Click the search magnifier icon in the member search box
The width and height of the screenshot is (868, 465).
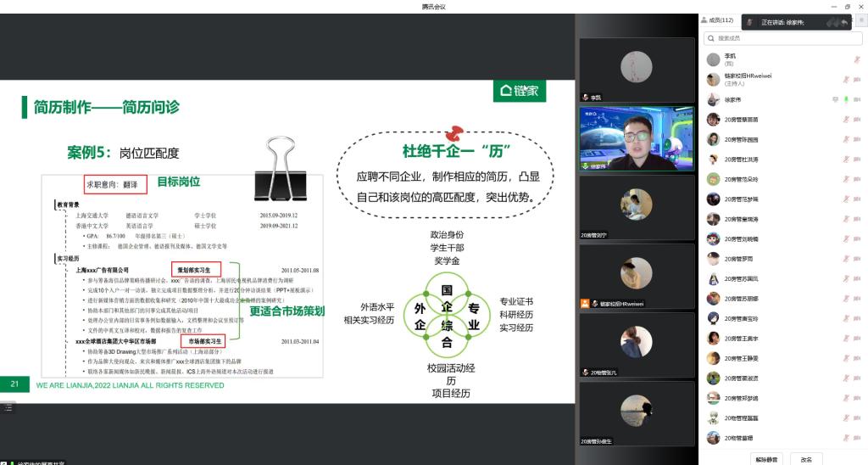tap(710, 38)
